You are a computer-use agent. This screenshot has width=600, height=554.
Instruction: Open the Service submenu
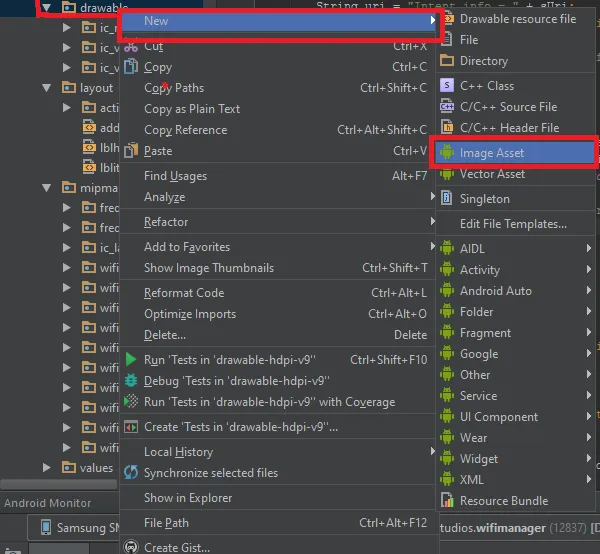516,395
